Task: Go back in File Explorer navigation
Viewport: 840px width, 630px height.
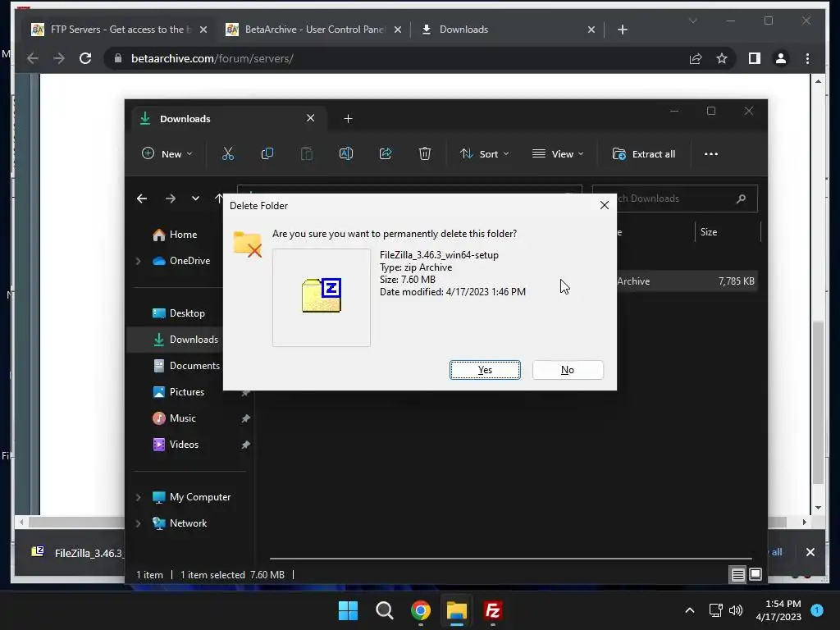Action: point(142,199)
